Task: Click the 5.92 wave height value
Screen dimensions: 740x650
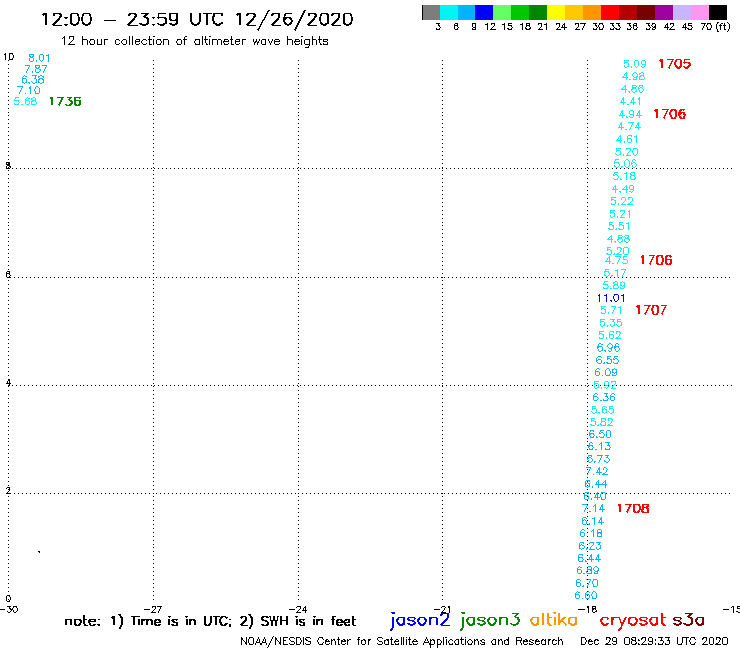Action: click(605, 385)
